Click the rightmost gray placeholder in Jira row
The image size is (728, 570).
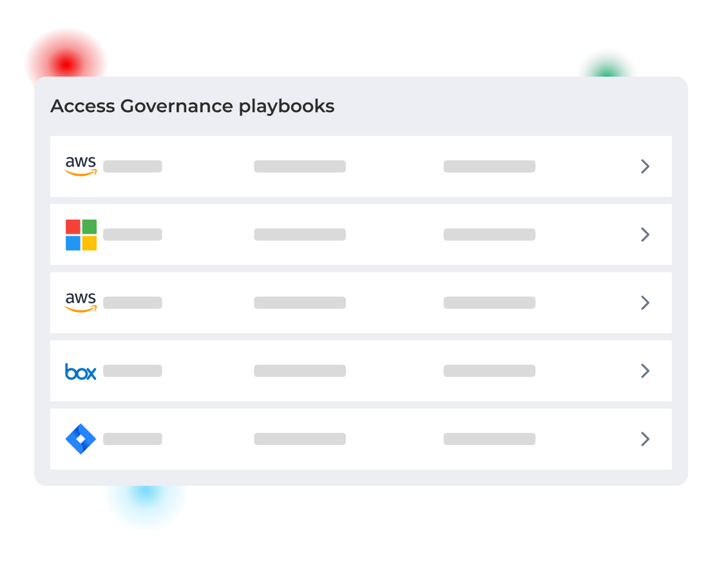pos(489,439)
